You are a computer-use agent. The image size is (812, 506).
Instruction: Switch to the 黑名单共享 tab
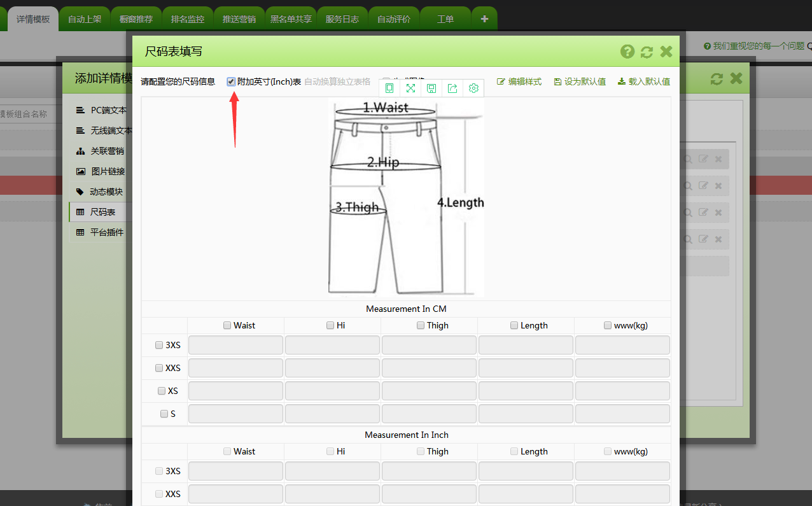tap(291, 19)
